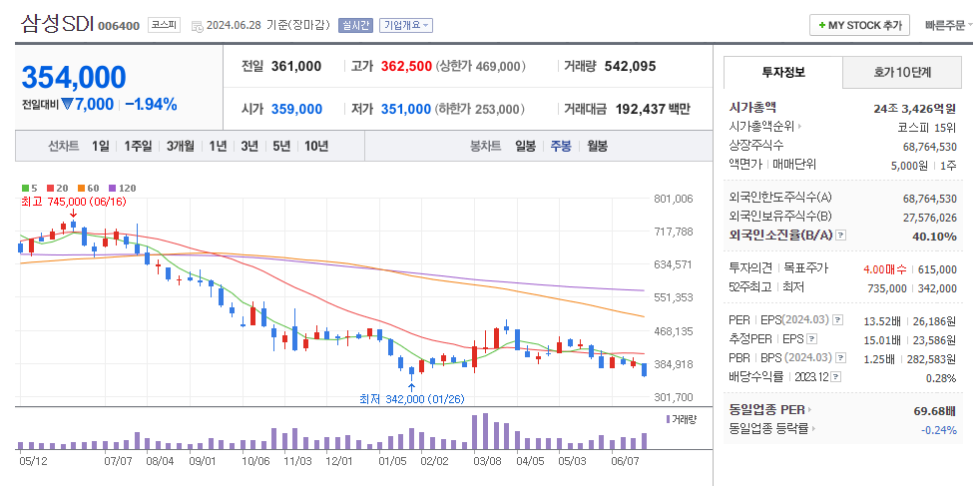Click the 전일 value 361,000

(296, 66)
